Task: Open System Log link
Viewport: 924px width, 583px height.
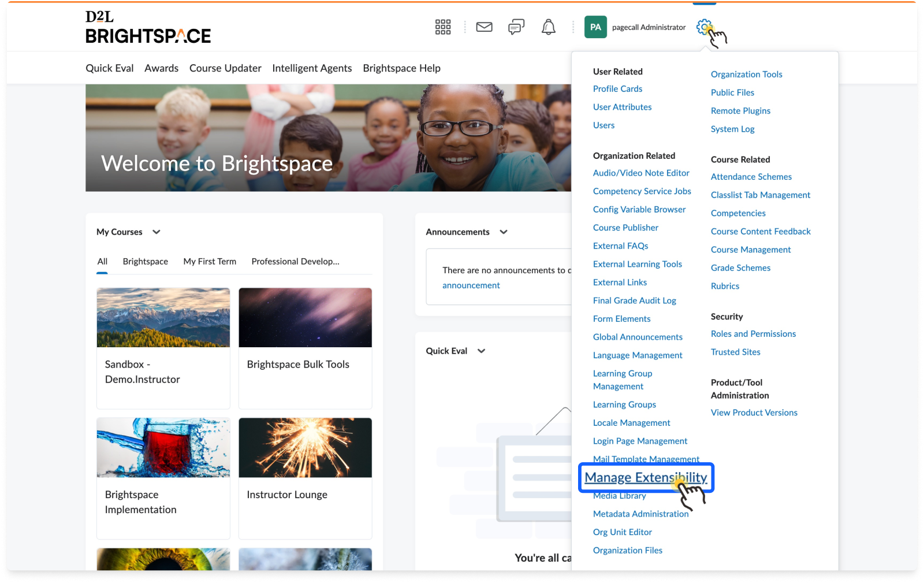Action: point(732,129)
